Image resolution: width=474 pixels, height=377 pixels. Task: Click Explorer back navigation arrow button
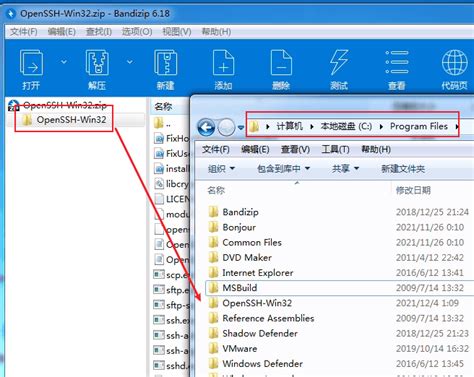click(x=206, y=127)
